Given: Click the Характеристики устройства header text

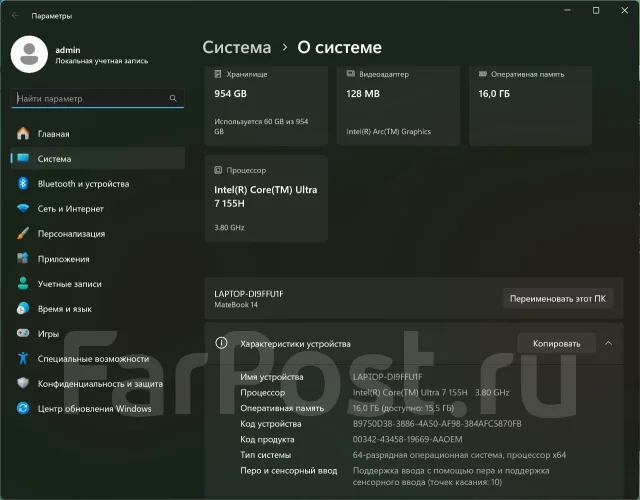Looking at the screenshot, I should tap(295, 344).
